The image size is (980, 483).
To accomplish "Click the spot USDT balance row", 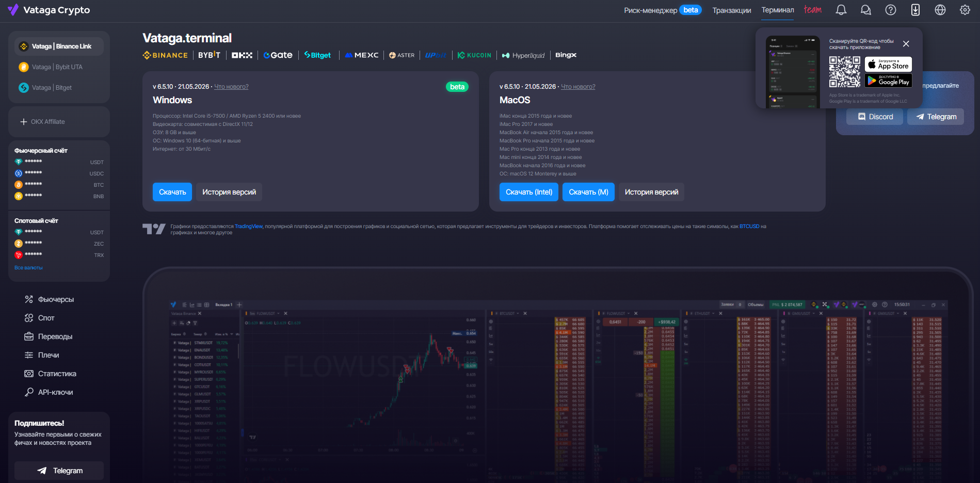I will pyautogui.click(x=59, y=232).
